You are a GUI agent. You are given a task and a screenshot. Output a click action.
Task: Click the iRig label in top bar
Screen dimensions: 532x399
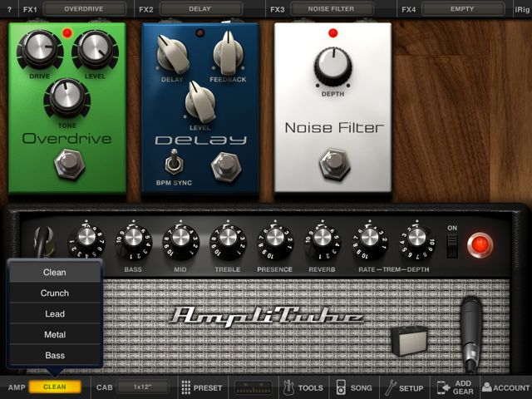coord(522,9)
